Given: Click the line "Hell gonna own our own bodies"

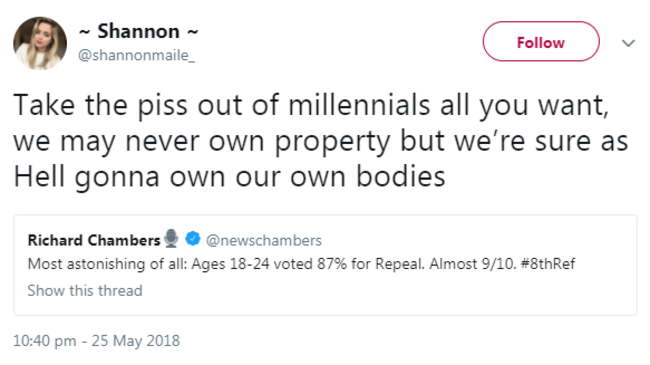Looking at the screenshot, I should coord(229,177).
